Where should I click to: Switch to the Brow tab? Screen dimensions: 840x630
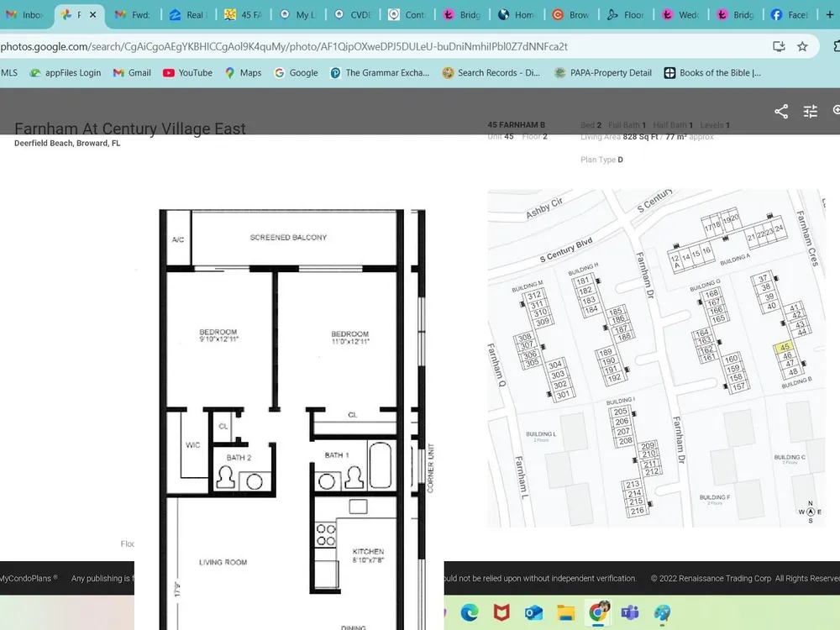(572, 15)
